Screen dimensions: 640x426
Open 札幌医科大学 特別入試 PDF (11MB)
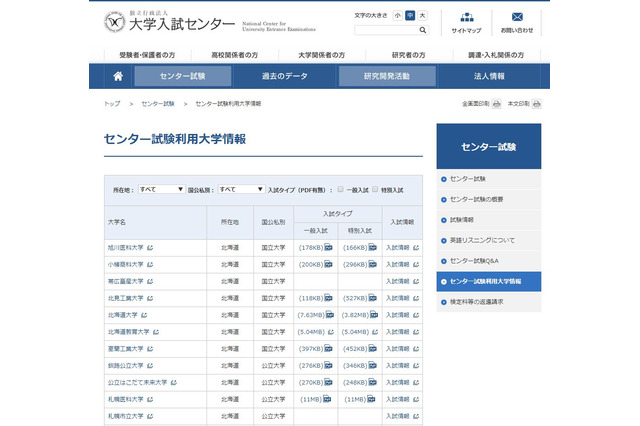coord(360,399)
